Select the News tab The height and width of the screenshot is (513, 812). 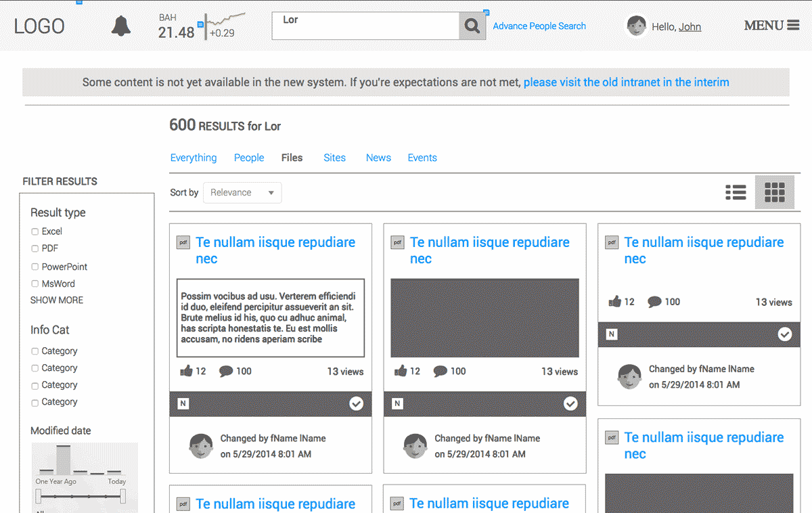pos(378,158)
